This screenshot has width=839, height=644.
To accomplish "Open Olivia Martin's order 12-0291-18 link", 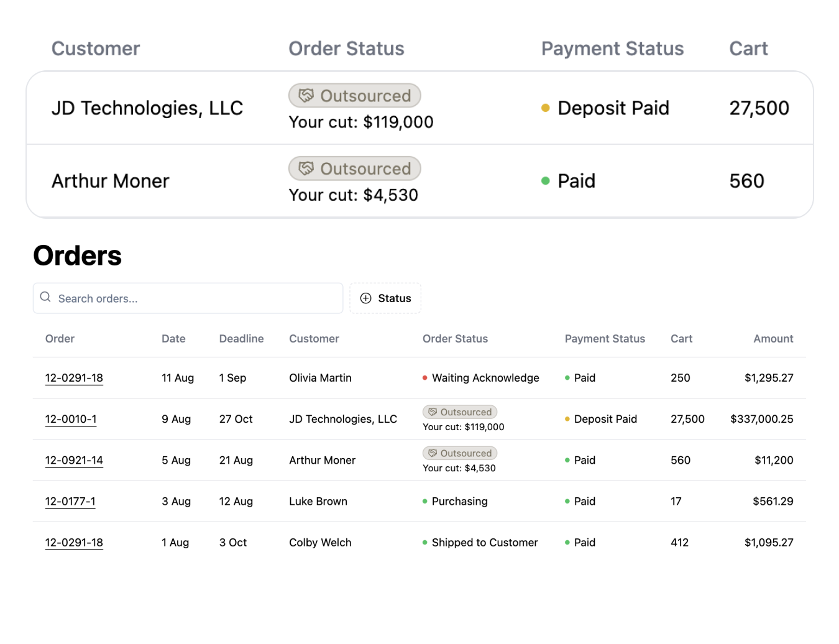I will [x=74, y=378].
